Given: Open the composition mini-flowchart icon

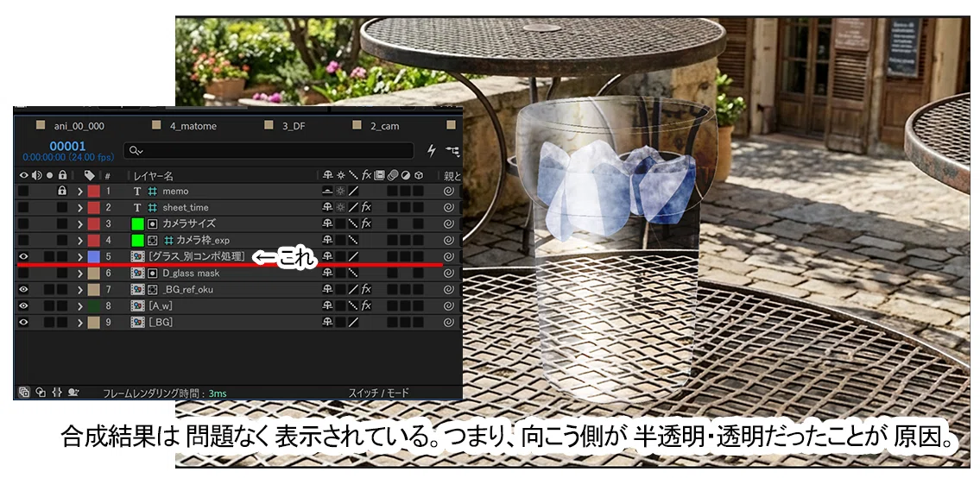Looking at the screenshot, I should [452, 151].
